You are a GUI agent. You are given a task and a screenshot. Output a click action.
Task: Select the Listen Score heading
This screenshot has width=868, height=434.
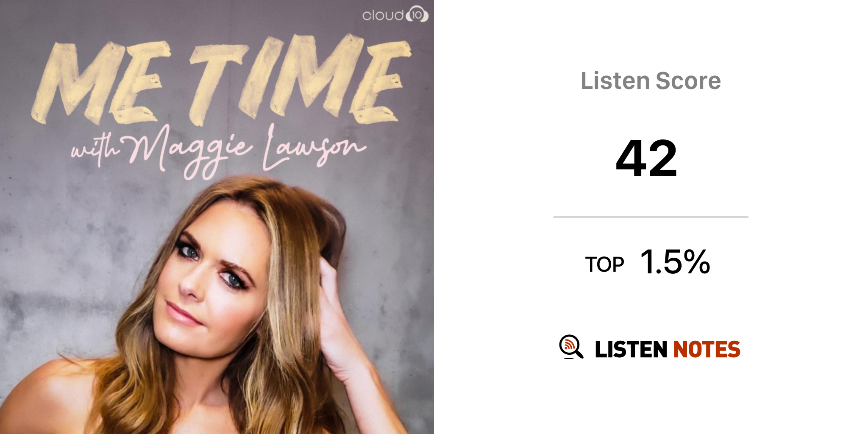pyautogui.click(x=651, y=81)
